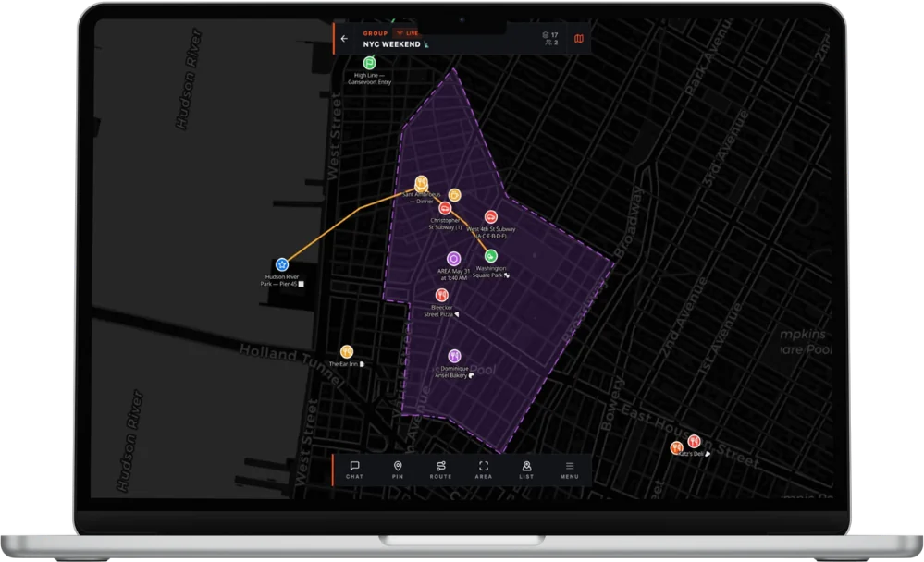Toggle the LIVE sharing badge
This screenshot has height=562, width=924.
pos(408,33)
